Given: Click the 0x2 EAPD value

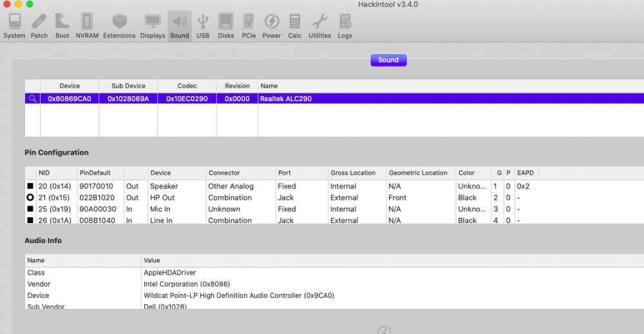Looking at the screenshot, I should coord(523,186).
